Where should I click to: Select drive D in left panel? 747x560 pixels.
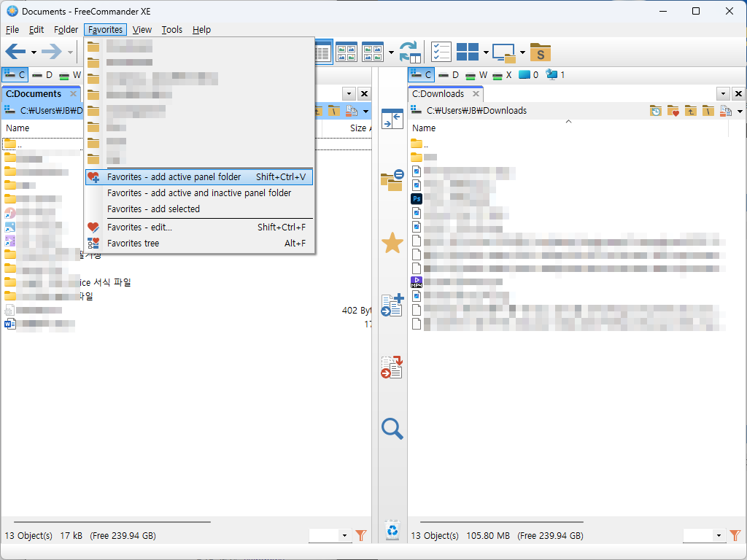(x=42, y=75)
